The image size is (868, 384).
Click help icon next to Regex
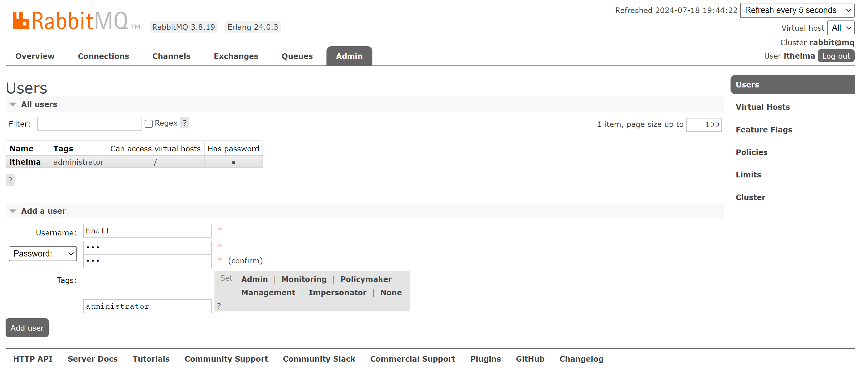click(x=185, y=123)
